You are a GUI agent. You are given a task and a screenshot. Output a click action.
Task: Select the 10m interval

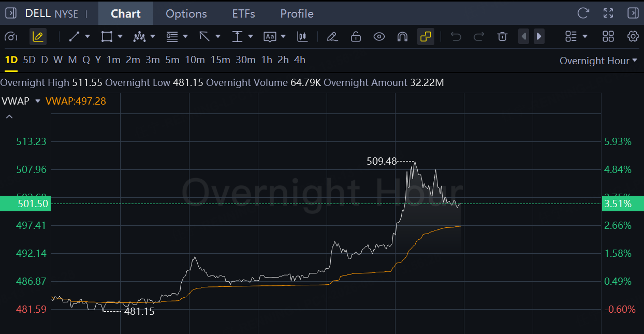(x=195, y=60)
